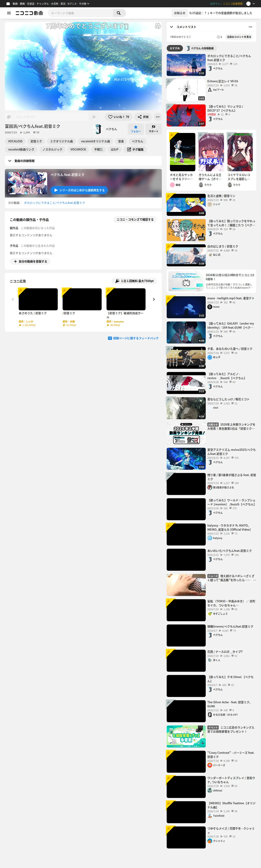The height and width of the screenshot is (868, 261).
Task: Open the 共有 share button
Action: click(143, 117)
